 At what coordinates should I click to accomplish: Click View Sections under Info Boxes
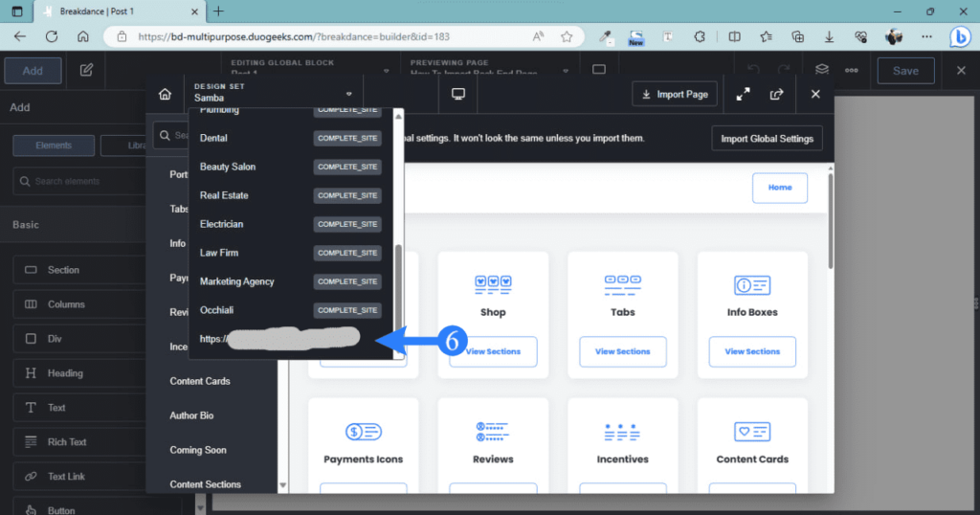[752, 352]
